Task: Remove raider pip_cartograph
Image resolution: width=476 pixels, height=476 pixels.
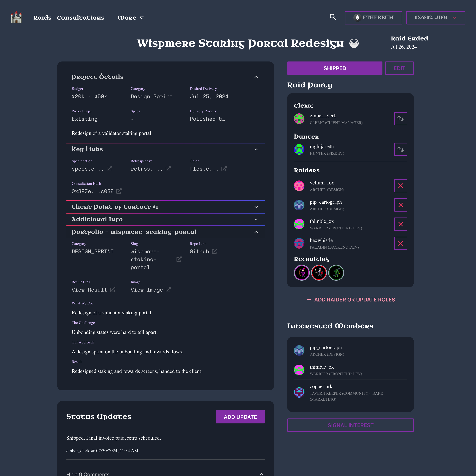Action: pyautogui.click(x=400, y=205)
